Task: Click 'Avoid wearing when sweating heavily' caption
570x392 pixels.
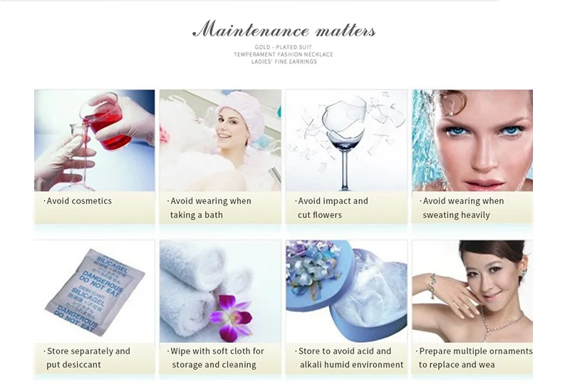Action: coord(462,208)
